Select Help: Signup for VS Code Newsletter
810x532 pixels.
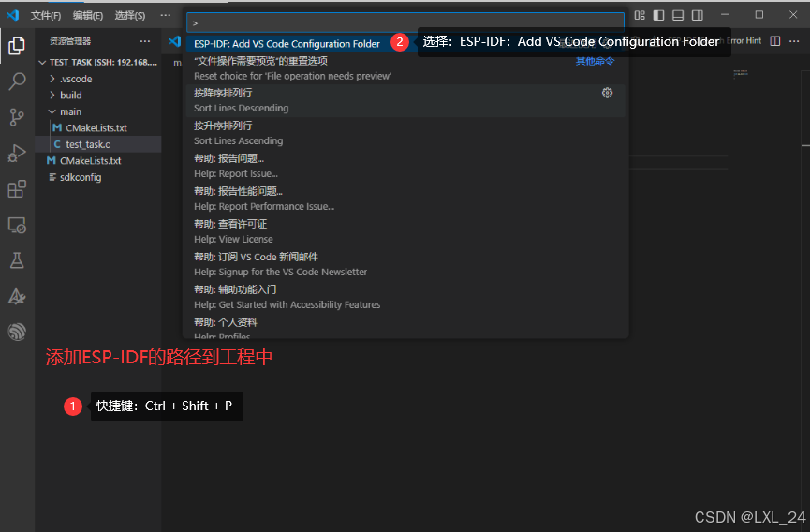(405, 264)
